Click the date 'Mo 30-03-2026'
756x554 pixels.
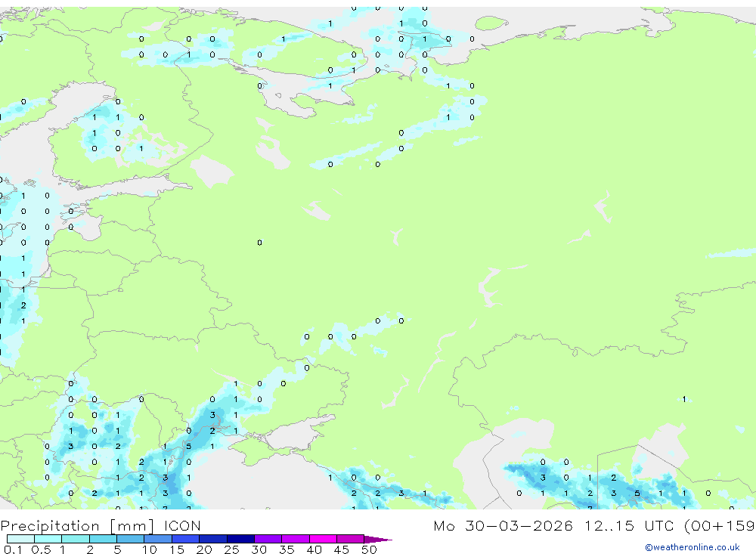(503, 525)
